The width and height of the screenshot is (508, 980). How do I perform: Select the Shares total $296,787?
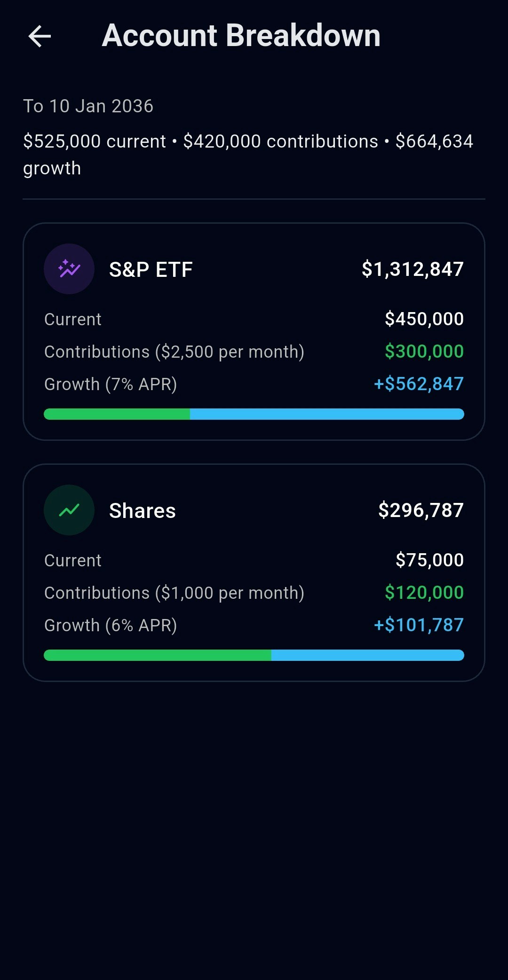(421, 510)
